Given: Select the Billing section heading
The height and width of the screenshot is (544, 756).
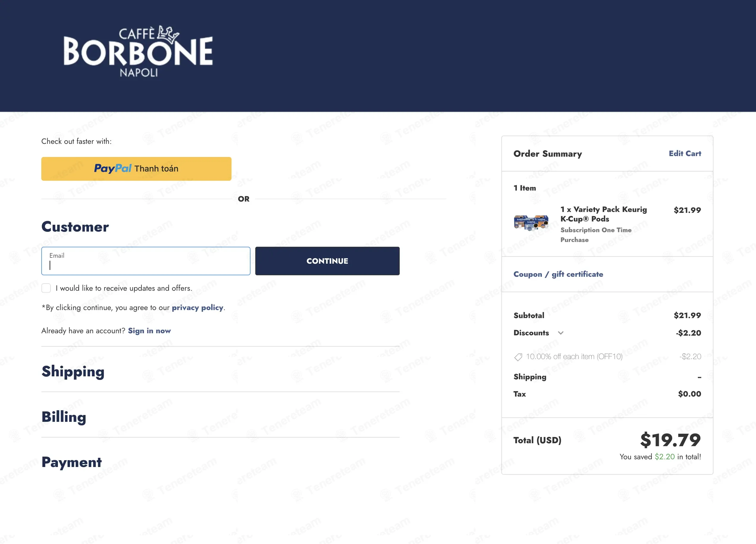Looking at the screenshot, I should pos(64,417).
